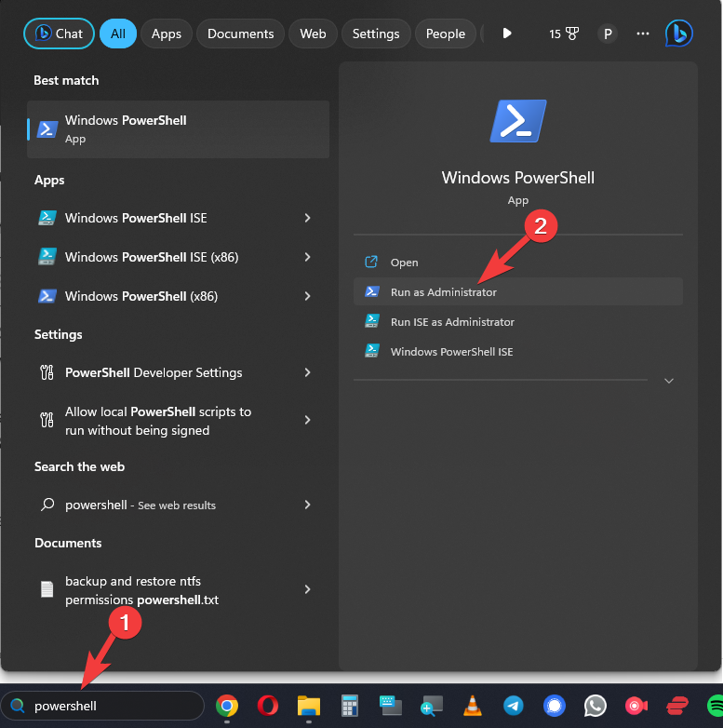This screenshot has height=728, width=723.
Task: Click Run ISE as Administrator
Action: pyautogui.click(x=452, y=322)
